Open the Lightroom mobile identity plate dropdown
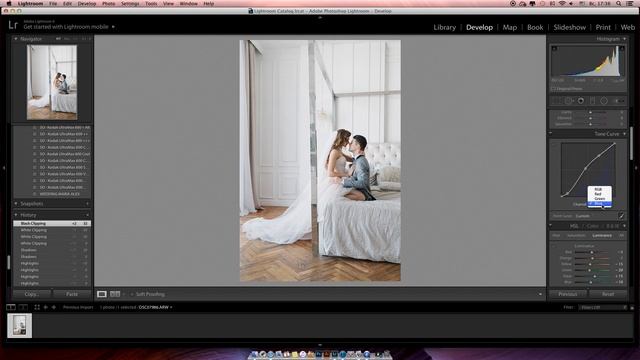This screenshot has height=360, width=640. [x=113, y=27]
